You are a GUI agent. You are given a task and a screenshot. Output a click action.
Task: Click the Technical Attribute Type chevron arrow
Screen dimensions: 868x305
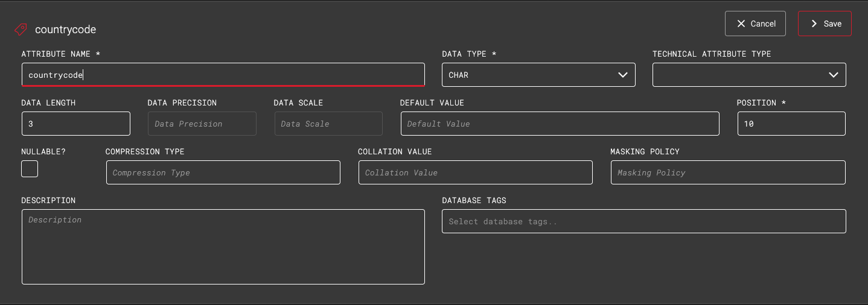pyautogui.click(x=834, y=75)
